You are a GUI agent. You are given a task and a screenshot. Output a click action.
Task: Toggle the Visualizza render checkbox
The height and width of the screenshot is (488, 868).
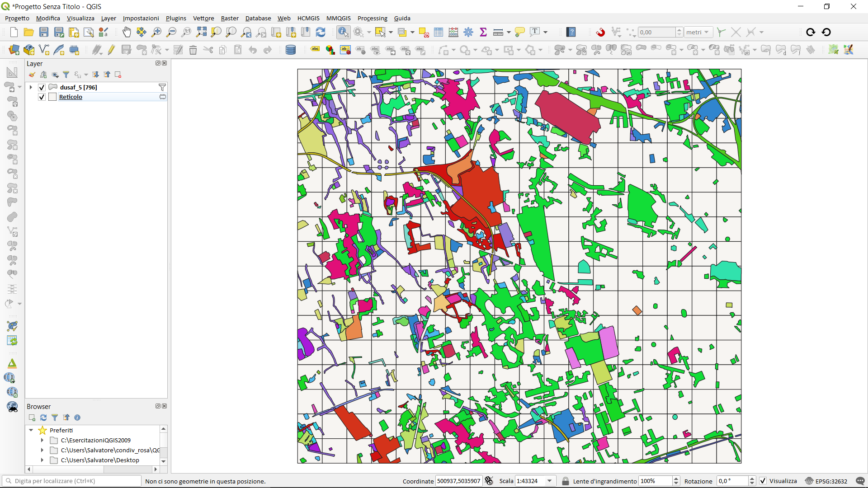[763, 481]
